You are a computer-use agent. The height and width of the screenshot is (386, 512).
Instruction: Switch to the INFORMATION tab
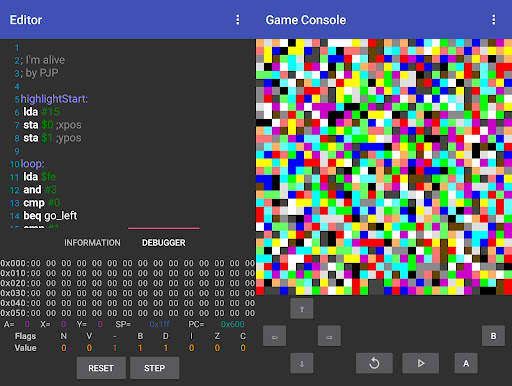coord(92,243)
